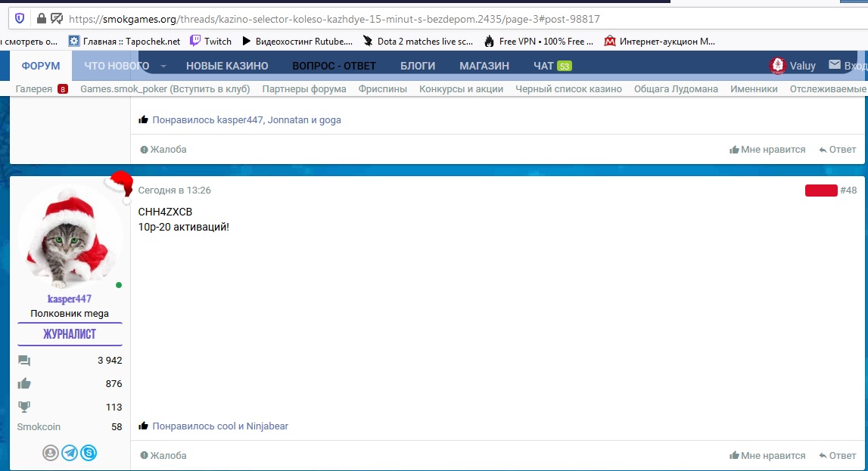Image resolution: width=868 pixels, height=471 pixels.
Task: Open the Twitch bookmark
Action: (210, 42)
